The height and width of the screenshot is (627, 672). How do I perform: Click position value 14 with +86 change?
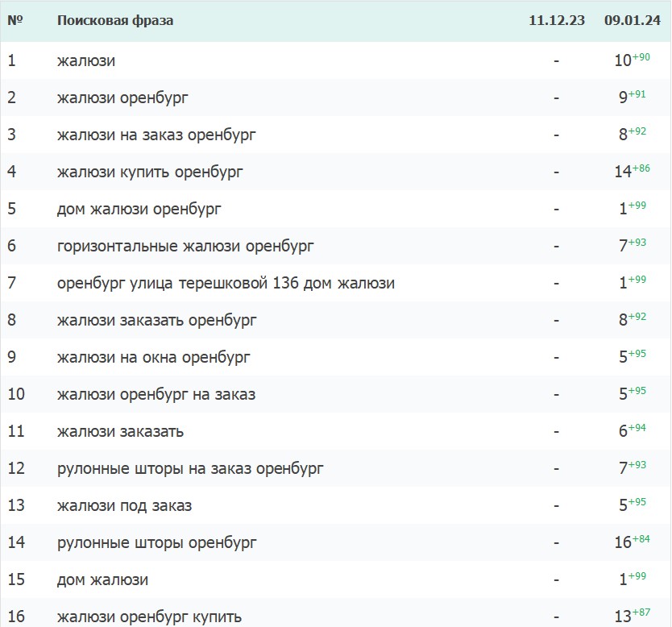[x=622, y=172]
